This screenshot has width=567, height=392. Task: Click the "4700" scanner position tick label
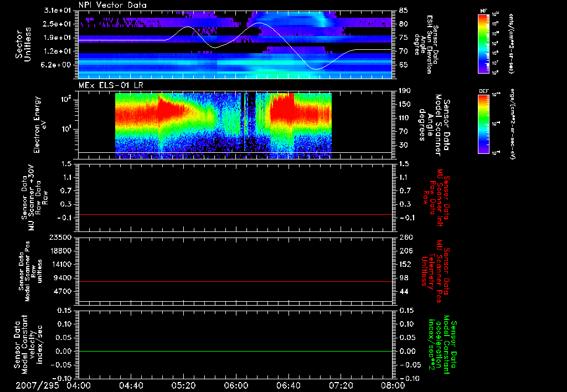pyautogui.click(x=63, y=291)
